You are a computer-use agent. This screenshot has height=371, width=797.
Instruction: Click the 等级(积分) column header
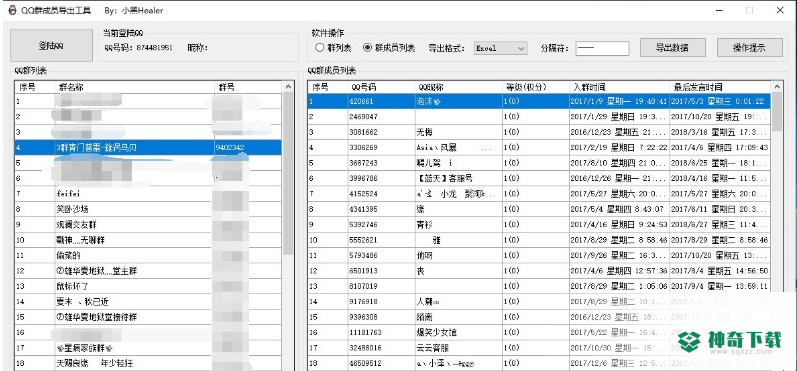click(x=536, y=87)
